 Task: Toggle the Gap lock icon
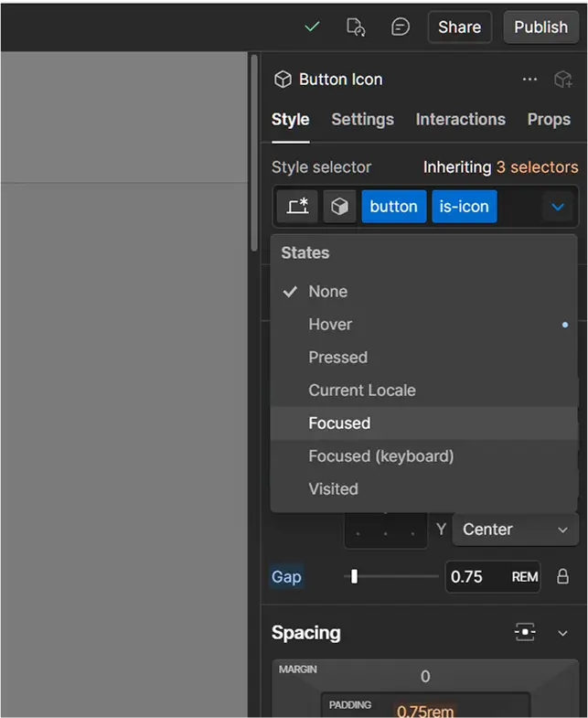pyautogui.click(x=562, y=576)
